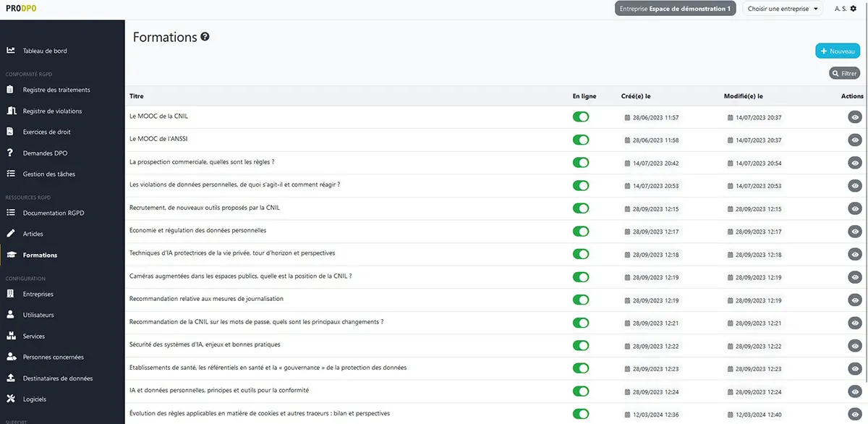Click the Tableau de bord chart icon
The image size is (868, 424).
pos(11,51)
